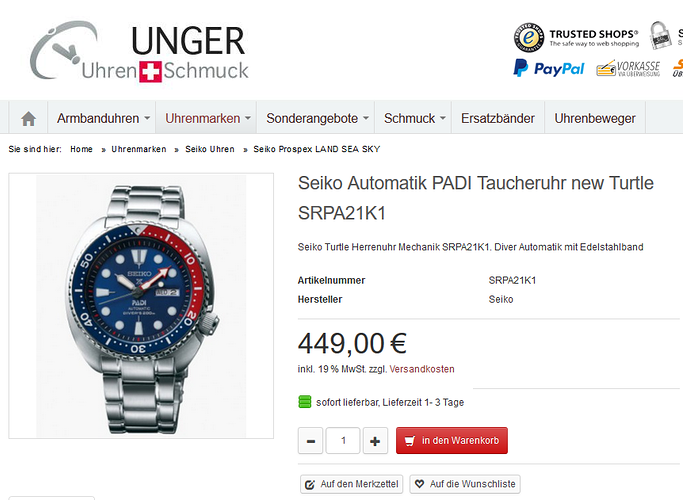The width and height of the screenshot is (683, 500).
Task: Click the quantity input field
Action: 343,441
